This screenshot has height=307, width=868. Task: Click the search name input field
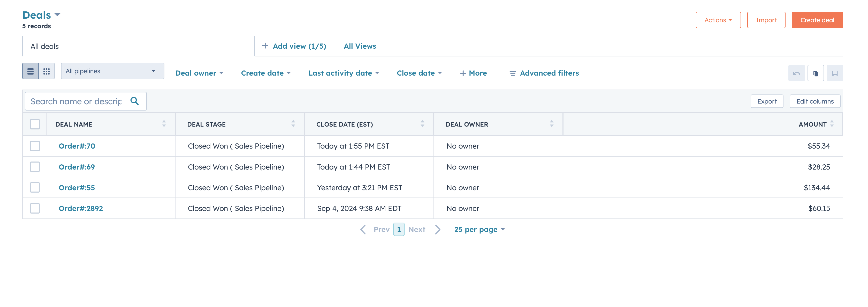pos(85,101)
